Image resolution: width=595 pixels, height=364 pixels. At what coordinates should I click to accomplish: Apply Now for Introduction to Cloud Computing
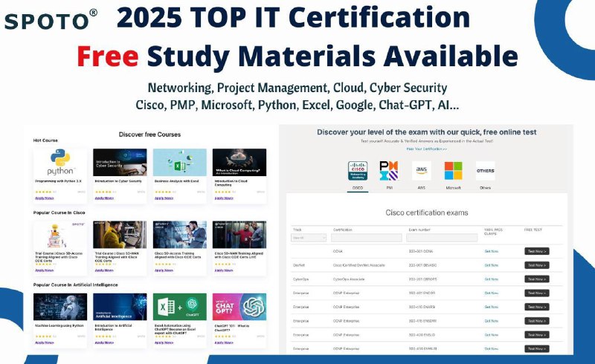coord(224,198)
